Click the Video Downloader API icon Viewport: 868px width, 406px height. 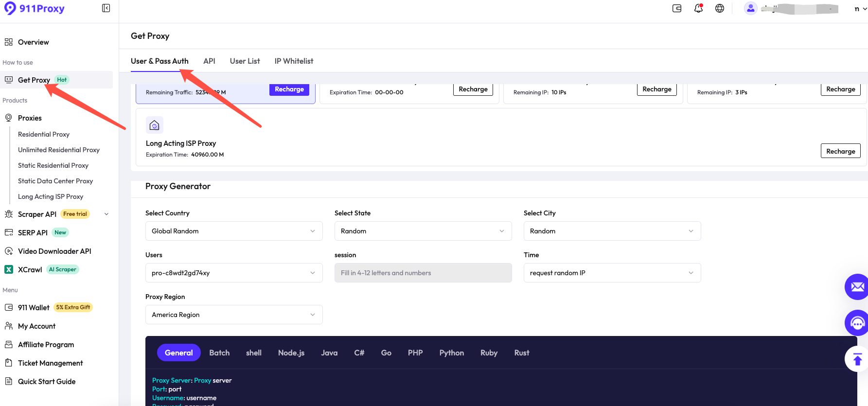click(x=9, y=251)
